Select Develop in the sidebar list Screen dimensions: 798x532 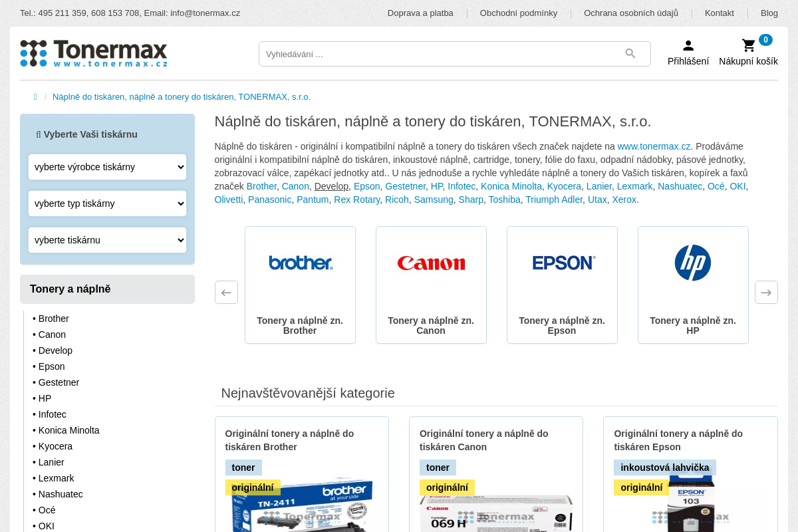click(x=55, y=350)
